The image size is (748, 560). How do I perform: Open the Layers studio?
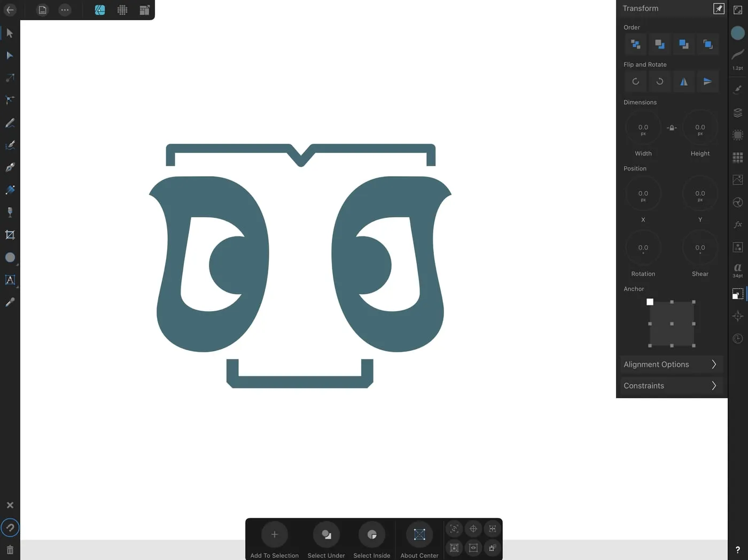pos(738,113)
